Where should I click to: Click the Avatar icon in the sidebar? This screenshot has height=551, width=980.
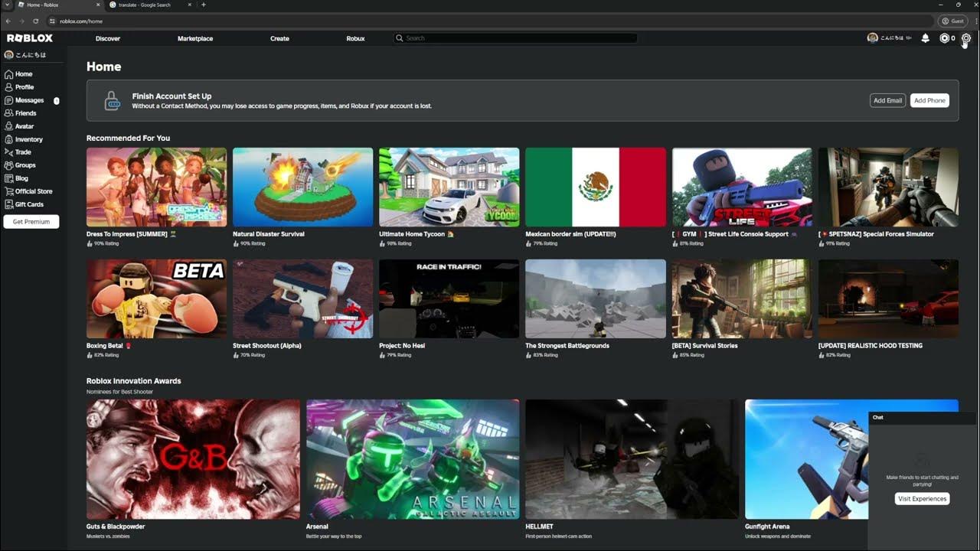click(x=8, y=126)
